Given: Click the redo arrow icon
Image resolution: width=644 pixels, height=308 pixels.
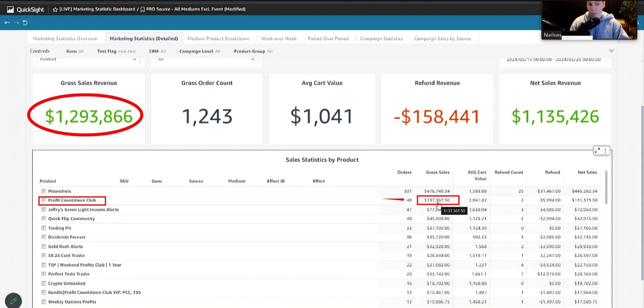Looking at the screenshot, I should click(x=16, y=23).
